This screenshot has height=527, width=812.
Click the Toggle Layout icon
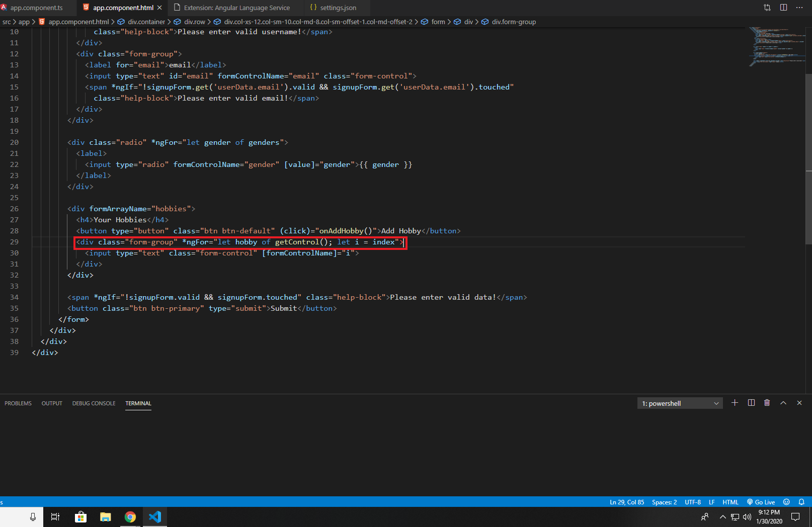(x=767, y=8)
